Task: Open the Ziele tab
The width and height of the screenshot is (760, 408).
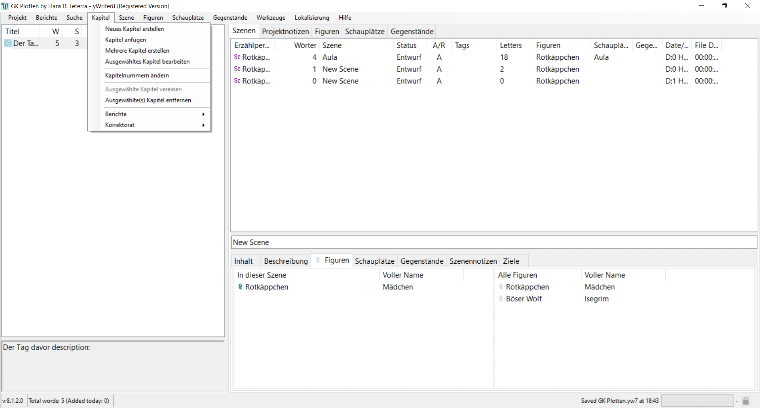Action: click(511, 261)
